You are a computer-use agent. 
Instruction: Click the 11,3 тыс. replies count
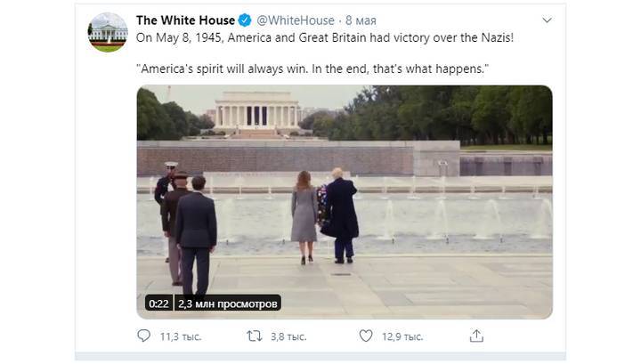click(180, 336)
